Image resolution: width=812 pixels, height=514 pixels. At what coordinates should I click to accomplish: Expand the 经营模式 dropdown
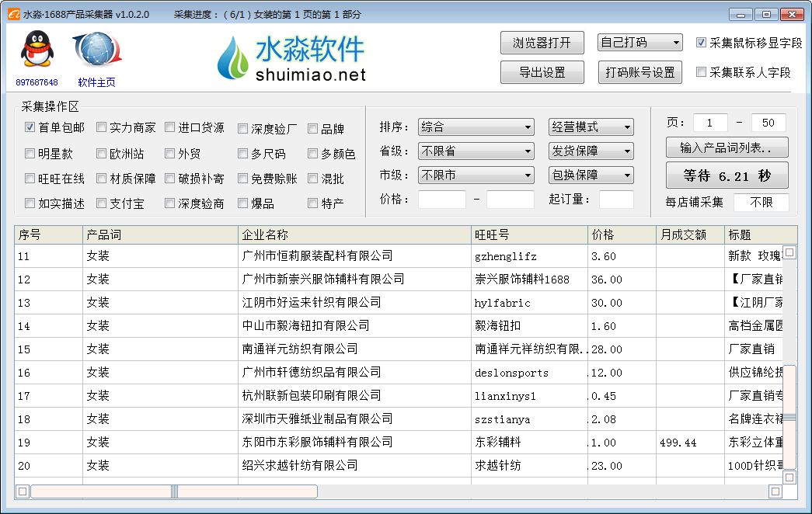(x=591, y=127)
